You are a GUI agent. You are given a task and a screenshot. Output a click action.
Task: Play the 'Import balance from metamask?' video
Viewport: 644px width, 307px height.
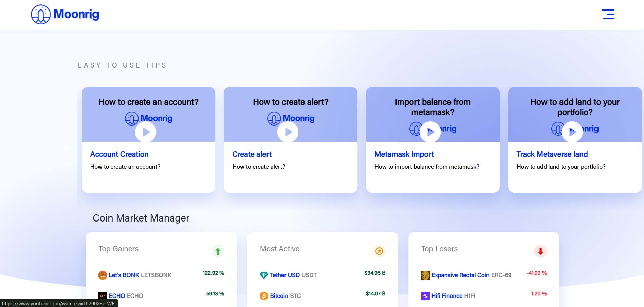(430, 132)
